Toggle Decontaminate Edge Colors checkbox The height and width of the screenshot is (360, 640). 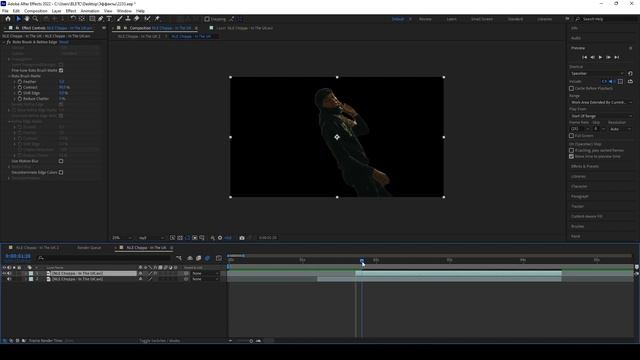pos(61,172)
